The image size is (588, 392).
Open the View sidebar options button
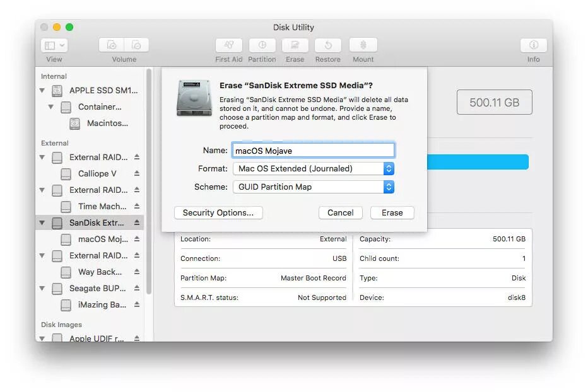click(x=54, y=45)
